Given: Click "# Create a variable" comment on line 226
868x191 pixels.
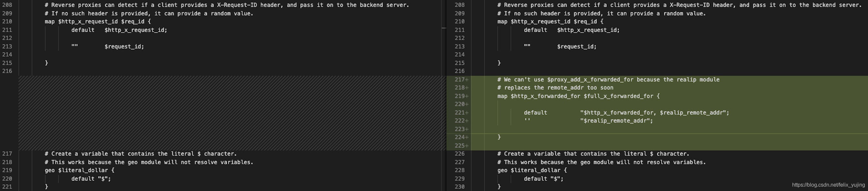Looking at the screenshot, I should 593,154.
